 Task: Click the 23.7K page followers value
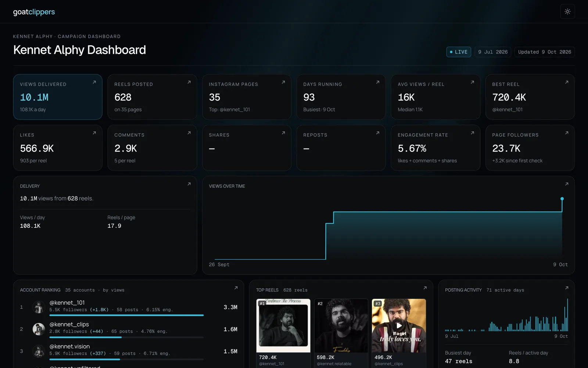coord(506,149)
